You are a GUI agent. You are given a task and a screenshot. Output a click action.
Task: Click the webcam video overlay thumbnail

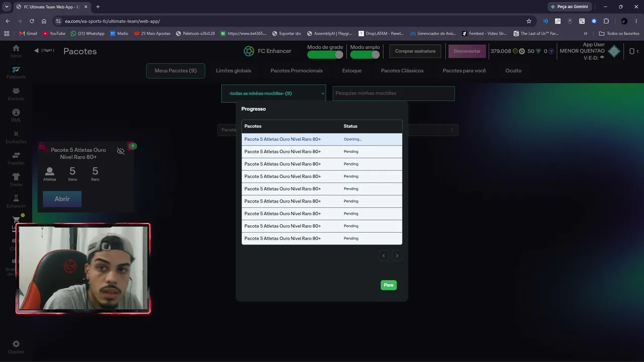[x=83, y=268]
